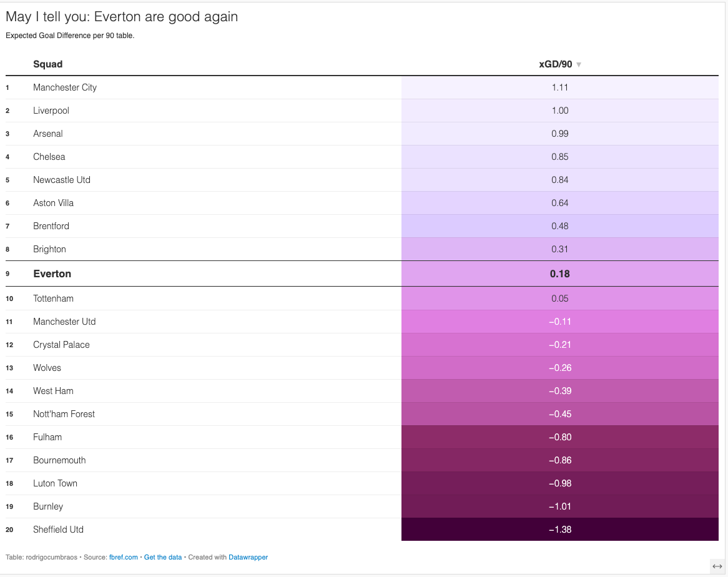Click the 1.00 value for Liverpool
Screen dimensions: 728x577
point(560,111)
